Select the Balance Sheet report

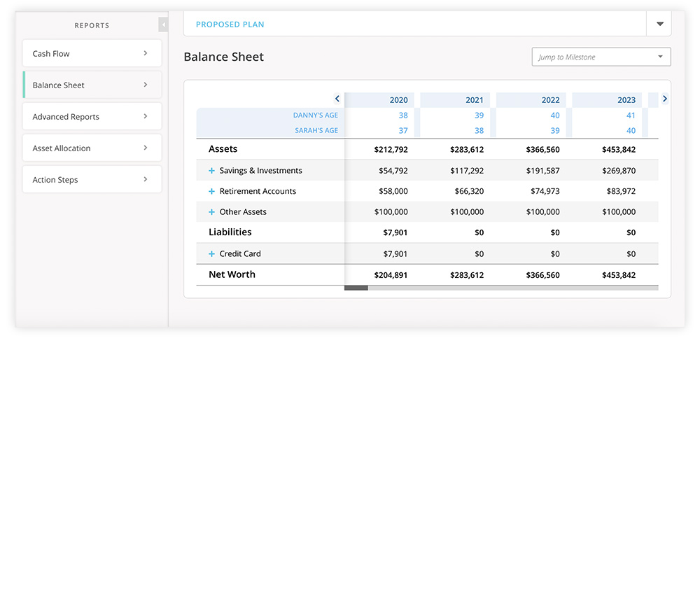click(92, 85)
